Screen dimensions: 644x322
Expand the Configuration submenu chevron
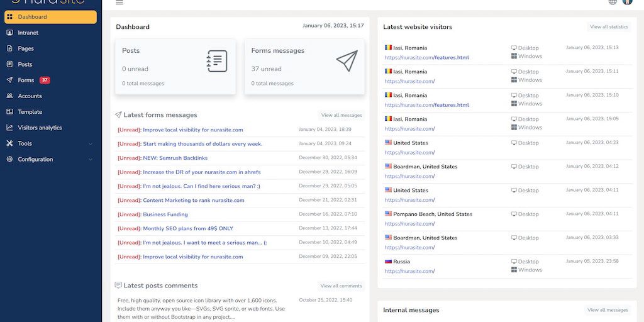click(x=91, y=160)
